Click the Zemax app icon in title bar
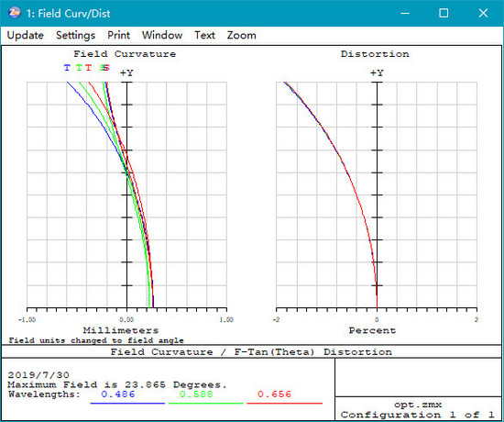This screenshot has height=422, width=504. [14, 13]
